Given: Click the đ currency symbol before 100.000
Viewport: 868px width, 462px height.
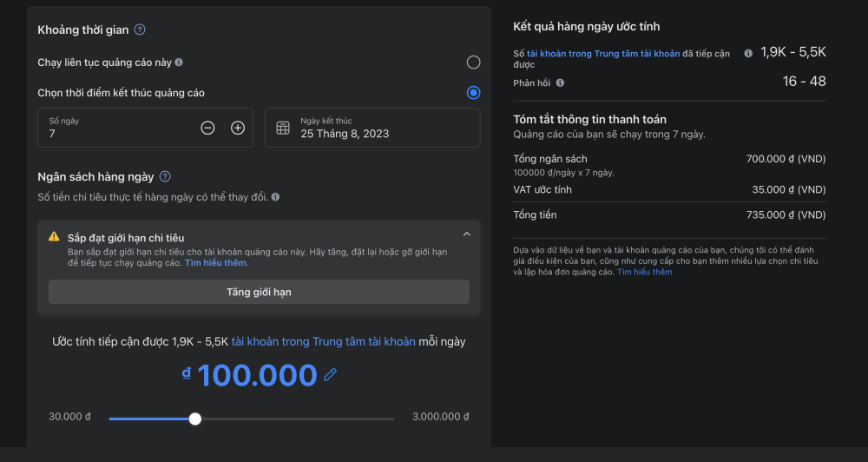Looking at the screenshot, I should pyautogui.click(x=187, y=373).
